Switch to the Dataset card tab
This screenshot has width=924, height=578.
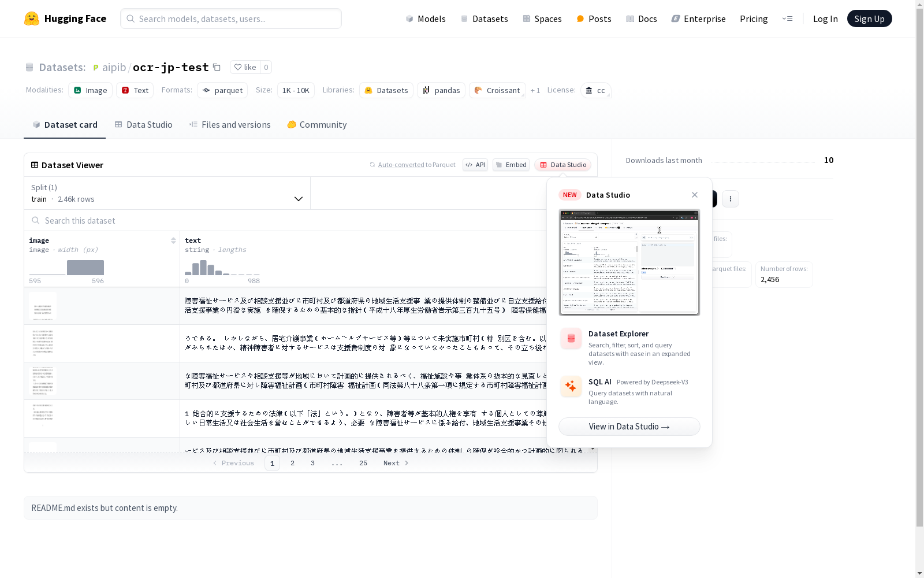click(65, 124)
